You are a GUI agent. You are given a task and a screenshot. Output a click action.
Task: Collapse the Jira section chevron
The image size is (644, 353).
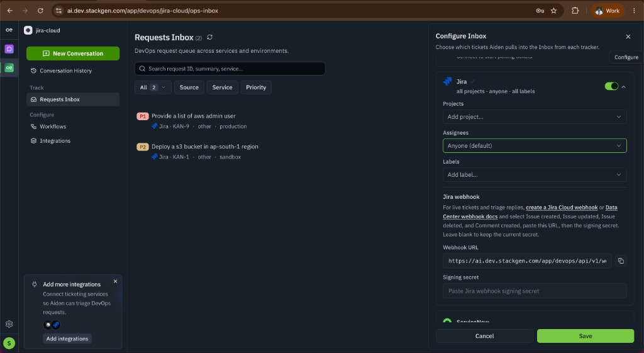(x=623, y=87)
